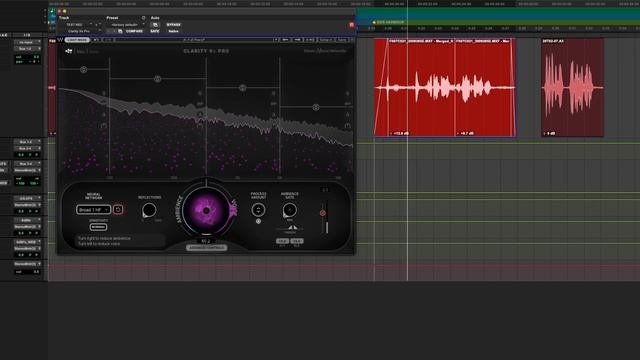Click the Reflections knob
Viewport: 640px width, 360px height.
point(149,210)
